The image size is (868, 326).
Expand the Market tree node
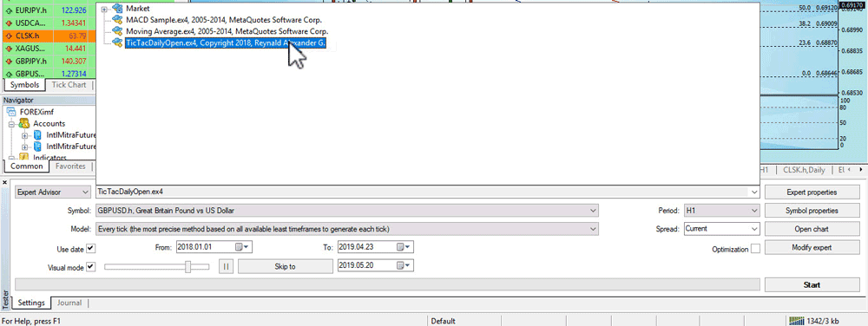tap(105, 9)
